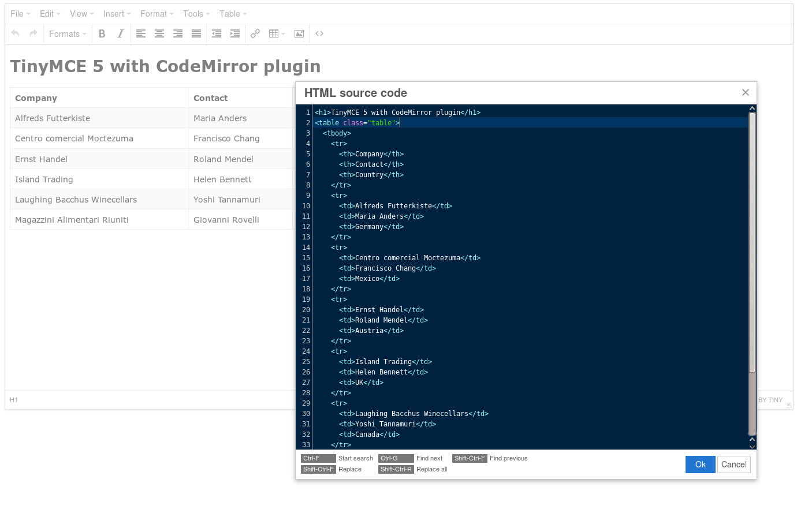Click the Ctrl-G Find next hint
The width and height of the screenshot is (797, 532).
click(x=411, y=459)
